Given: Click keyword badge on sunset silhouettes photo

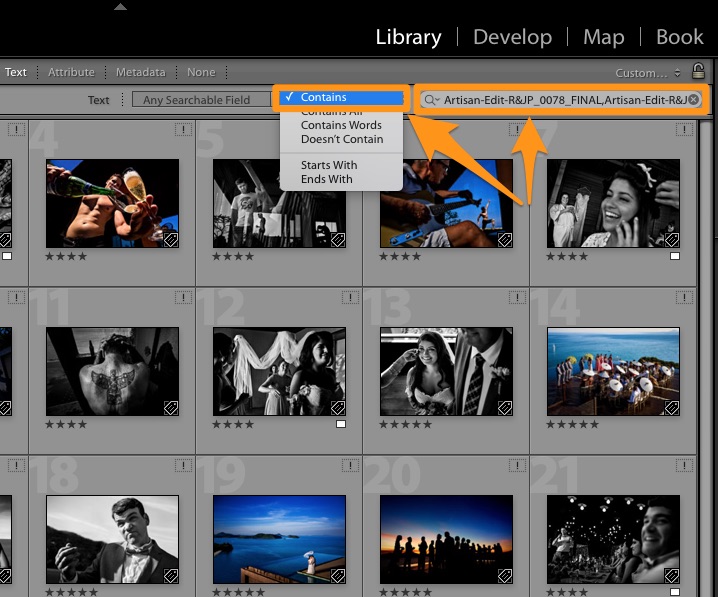Looking at the screenshot, I should tap(505, 575).
